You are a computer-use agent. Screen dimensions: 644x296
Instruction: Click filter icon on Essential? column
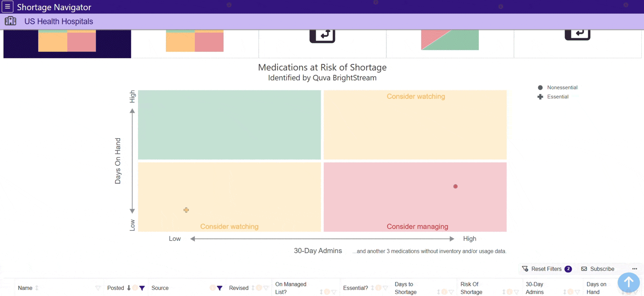tap(385, 288)
